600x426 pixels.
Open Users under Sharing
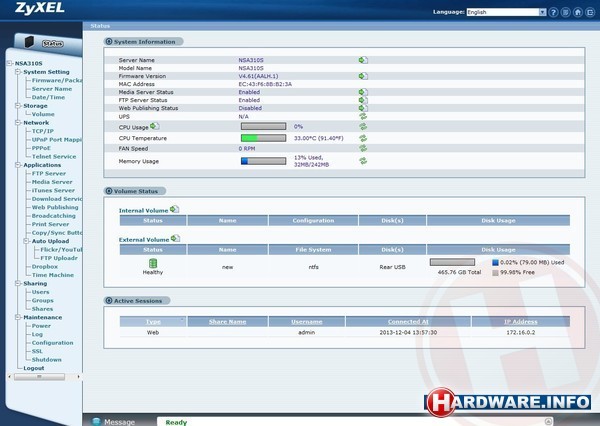coord(40,292)
